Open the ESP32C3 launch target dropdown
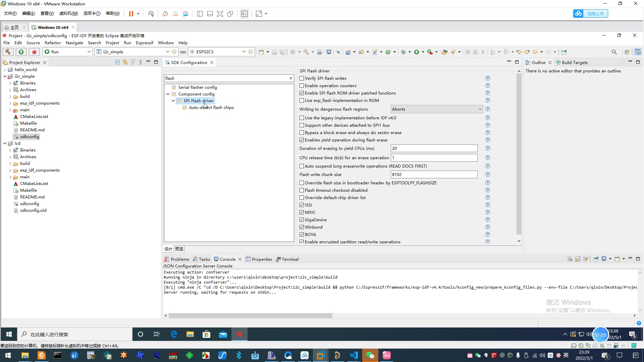 (244, 52)
